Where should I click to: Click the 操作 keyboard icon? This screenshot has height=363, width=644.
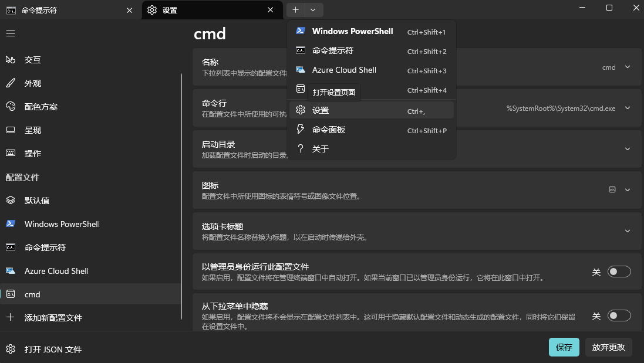click(11, 154)
